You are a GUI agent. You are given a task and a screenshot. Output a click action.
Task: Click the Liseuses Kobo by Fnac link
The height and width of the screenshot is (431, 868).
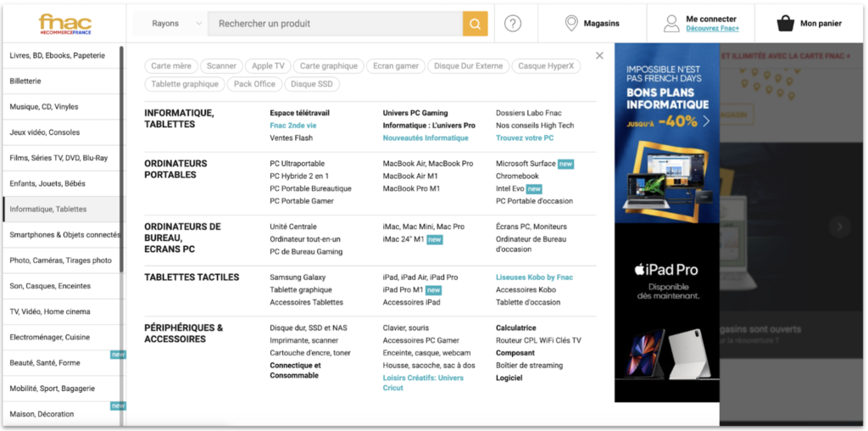click(534, 277)
